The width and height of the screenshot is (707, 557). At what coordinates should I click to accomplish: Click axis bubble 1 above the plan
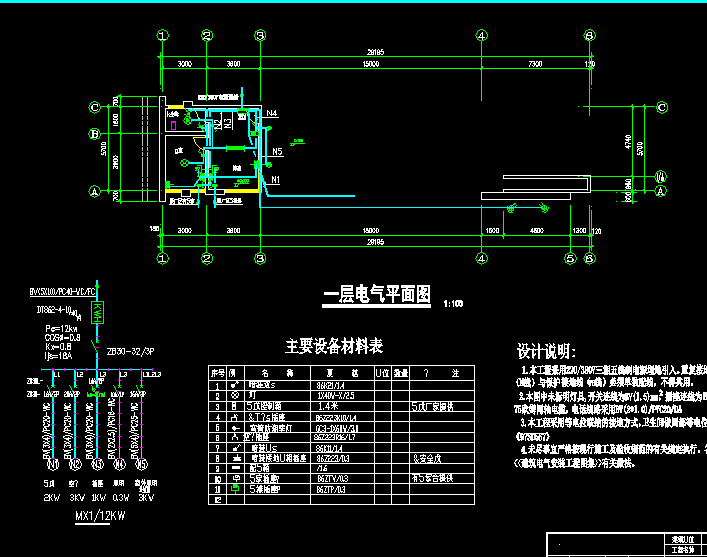tap(163, 35)
